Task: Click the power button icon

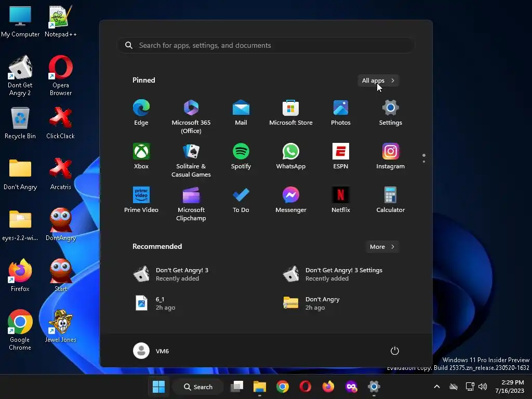Action: point(395,351)
